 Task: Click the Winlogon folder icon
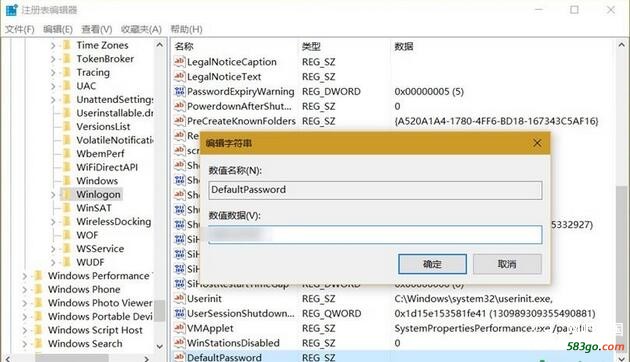pyautogui.click(x=67, y=194)
